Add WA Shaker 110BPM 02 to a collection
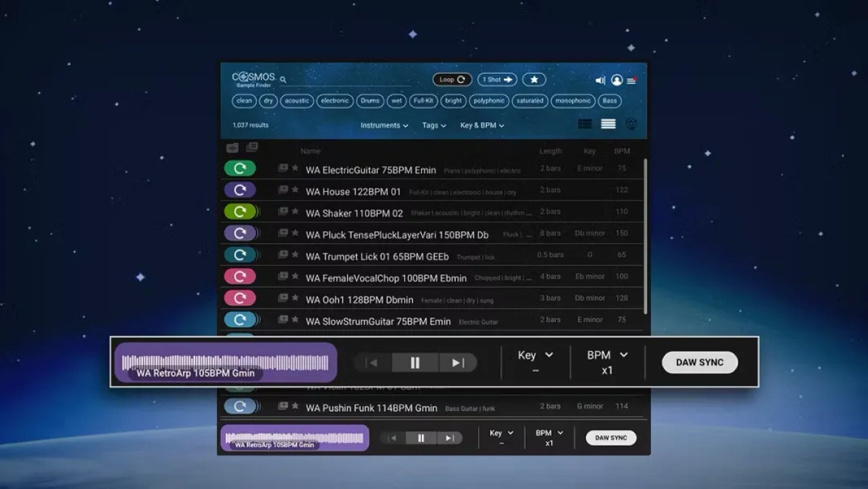The width and height of the screenshot is (868, 489). 283,212
